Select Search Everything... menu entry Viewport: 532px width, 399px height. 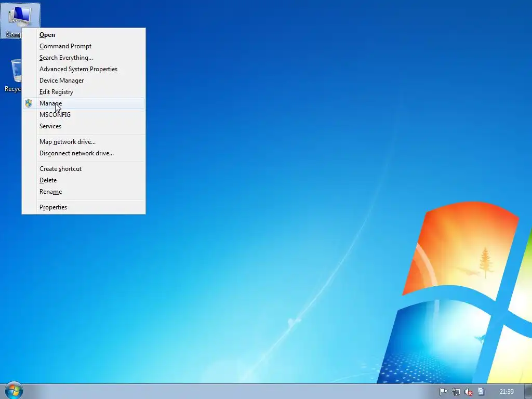[84, 58]
